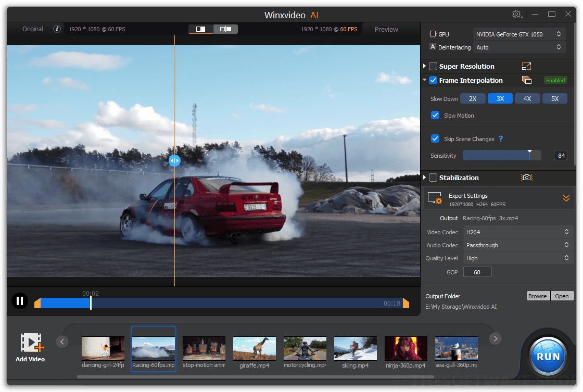Click the trim end marker on timeline
Screen dimensions: 583x392
[x=406, y=303]
